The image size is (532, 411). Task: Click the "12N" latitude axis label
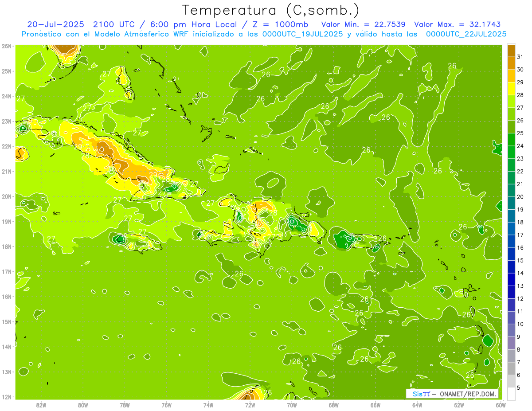(7, 397)
